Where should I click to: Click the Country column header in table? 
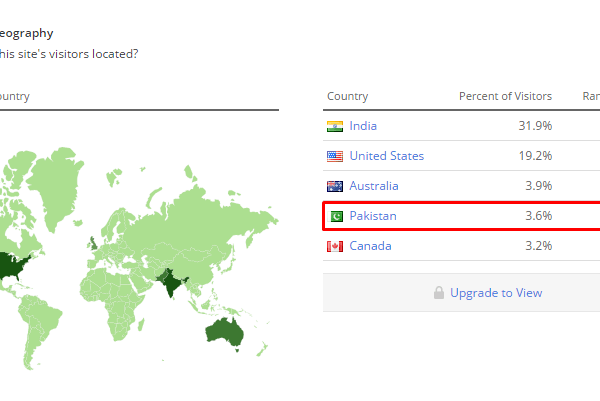click(347, 96)
